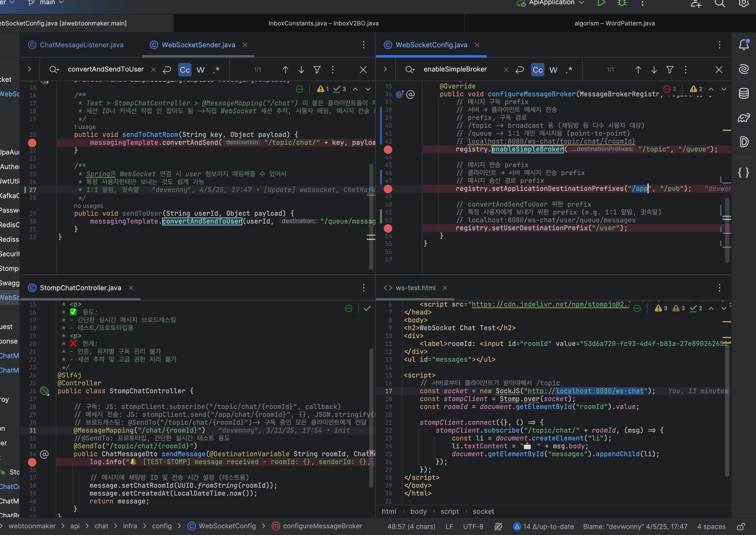Click the Debug ApiApplication bug icon

point(622,3)
